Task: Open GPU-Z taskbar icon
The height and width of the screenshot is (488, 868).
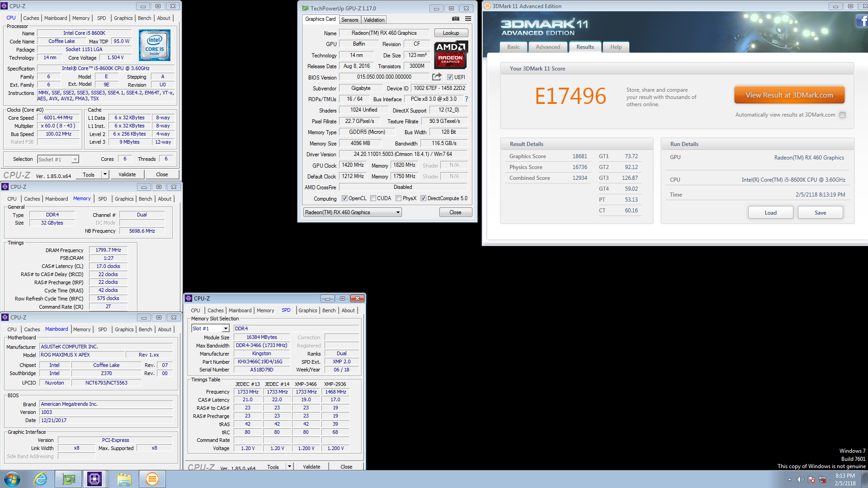Action: [68, 479]
